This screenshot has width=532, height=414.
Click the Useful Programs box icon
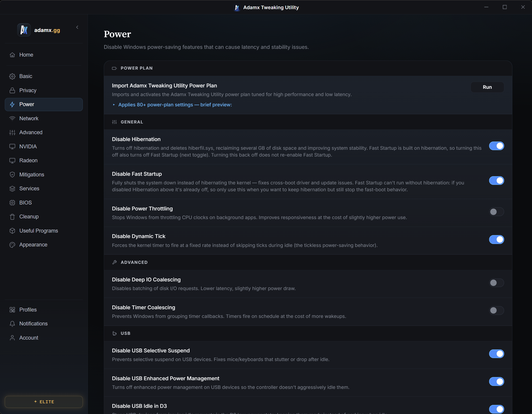[12, 231]
